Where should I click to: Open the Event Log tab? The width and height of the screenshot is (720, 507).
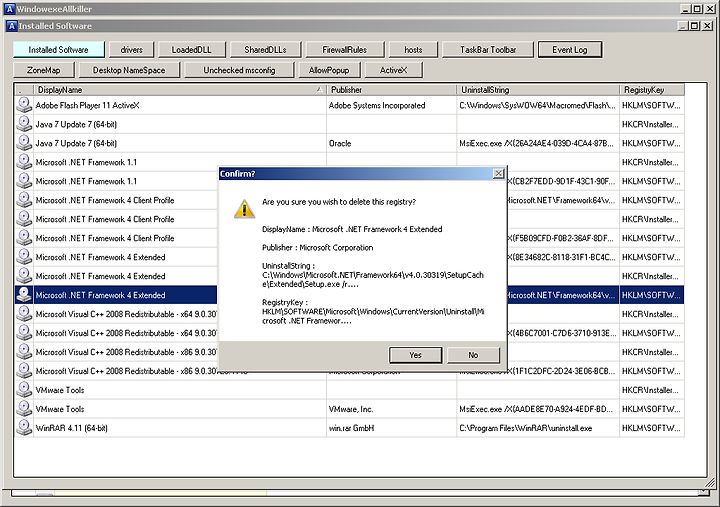click(x=569, y=50)
